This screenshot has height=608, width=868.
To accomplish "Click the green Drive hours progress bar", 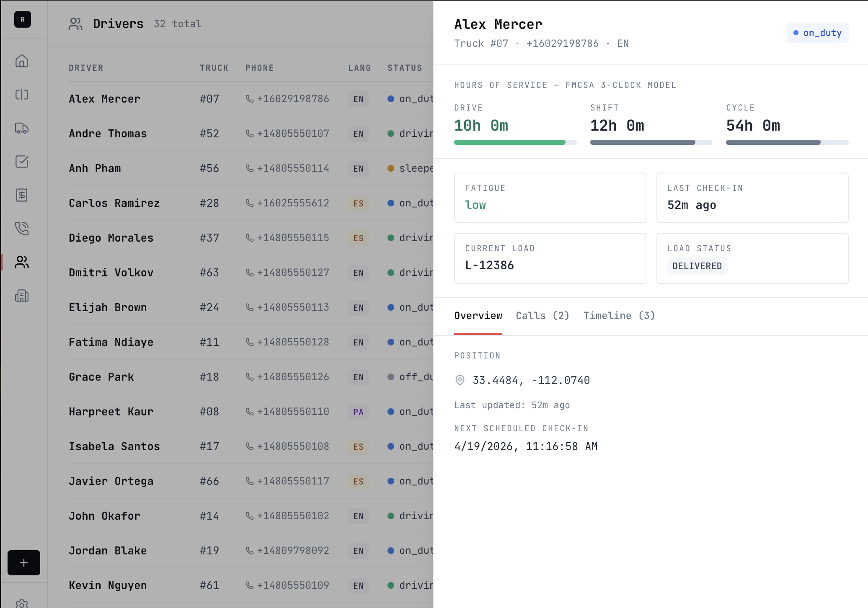I will [515, 142].
